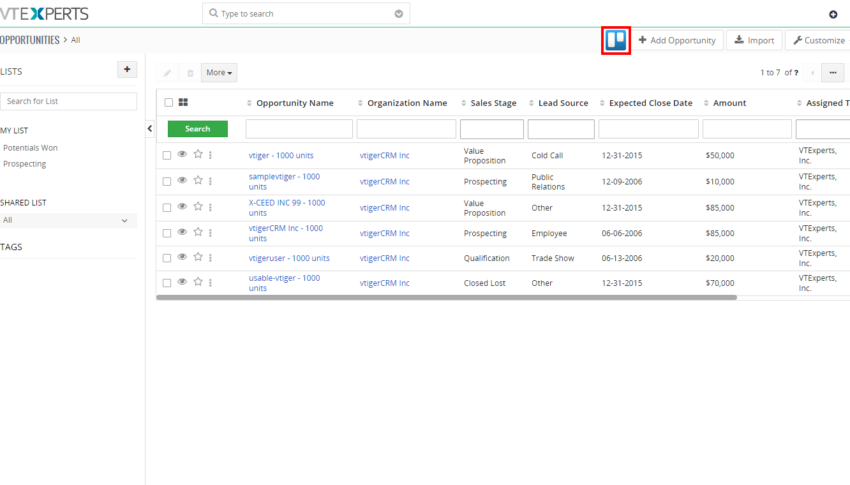Click Add Opportunity button

[677, 40]
